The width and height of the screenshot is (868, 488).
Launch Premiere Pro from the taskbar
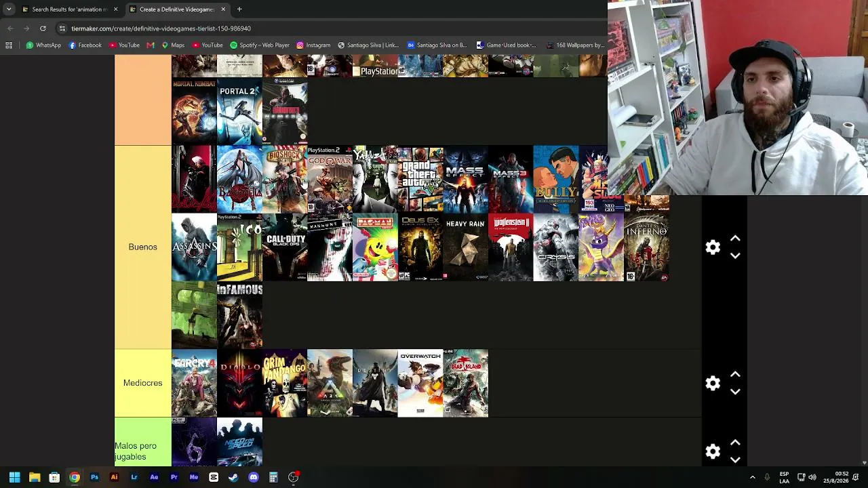[x=174, y=477]
